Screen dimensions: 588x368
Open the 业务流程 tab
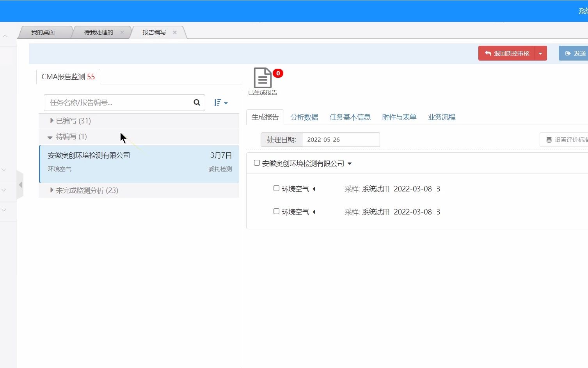442,117
